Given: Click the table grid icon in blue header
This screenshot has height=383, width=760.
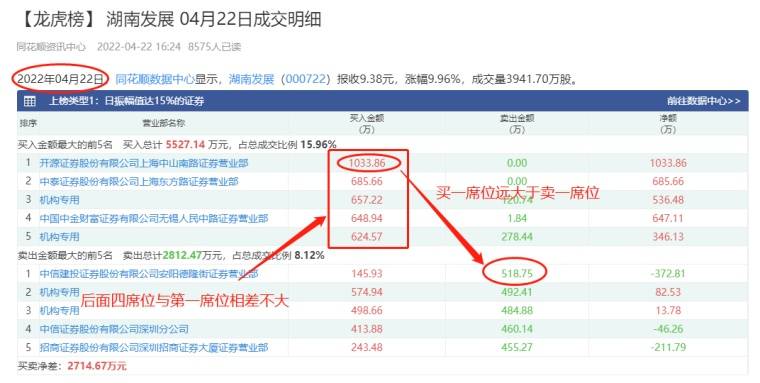Looking at the screenshot, I should (30, 101).
